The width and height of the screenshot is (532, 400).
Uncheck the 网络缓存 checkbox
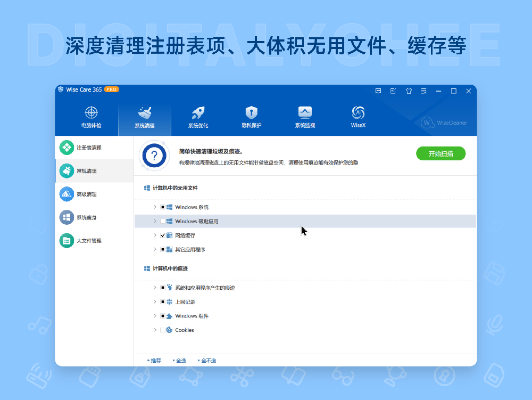163,235
